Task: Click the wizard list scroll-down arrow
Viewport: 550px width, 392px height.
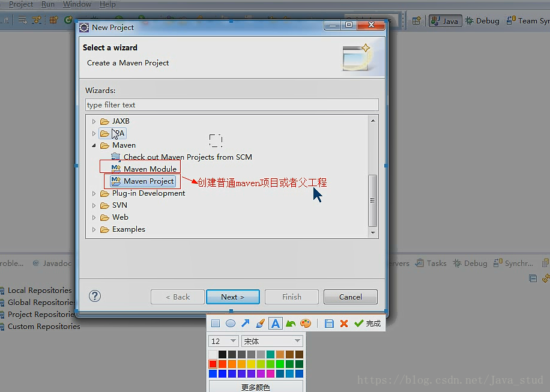Action: click(373, 232)
